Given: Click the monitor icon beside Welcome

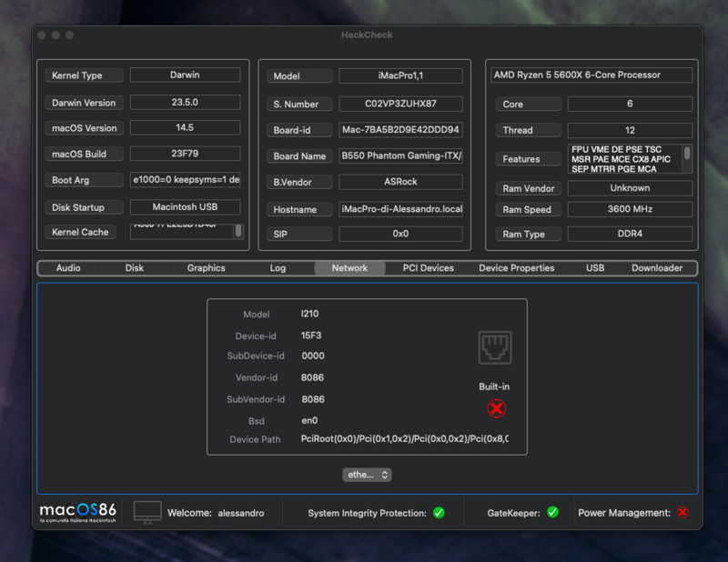Looking at the screenshot, I should coord(147,512).
